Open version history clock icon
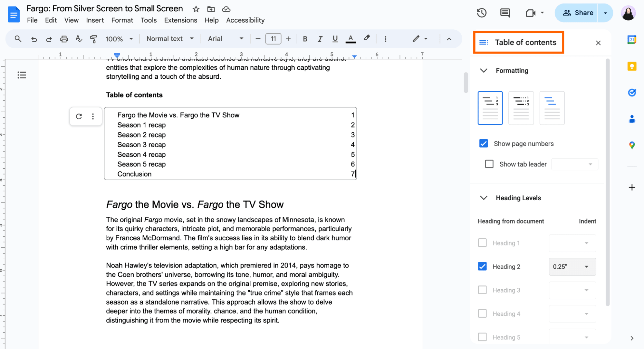 pos(482,13)
